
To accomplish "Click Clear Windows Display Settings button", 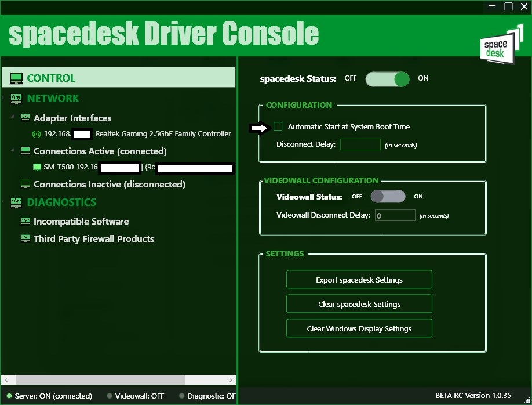I will coord(359,328).
